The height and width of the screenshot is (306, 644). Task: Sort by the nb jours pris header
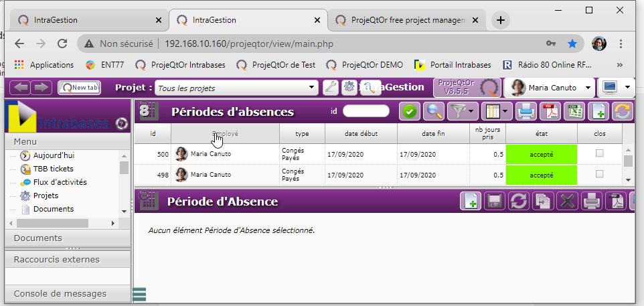coord(487,133)
